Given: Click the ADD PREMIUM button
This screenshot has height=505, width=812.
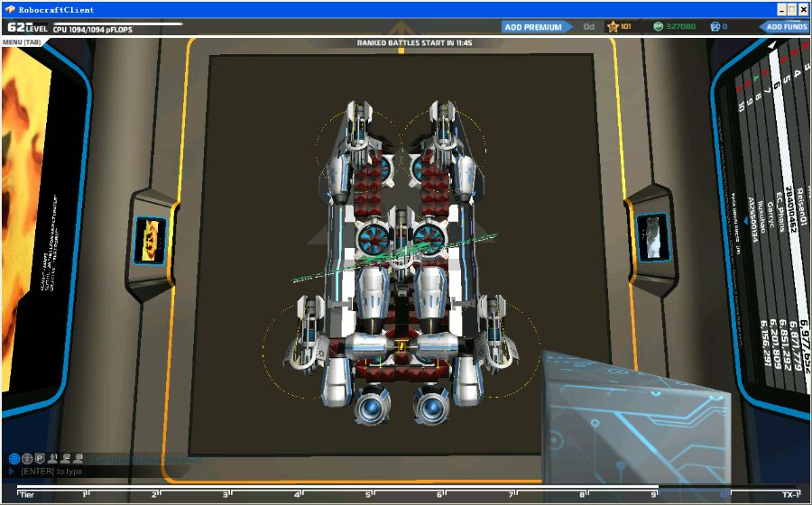Looking at the screenshot, I should pos(537,27).
